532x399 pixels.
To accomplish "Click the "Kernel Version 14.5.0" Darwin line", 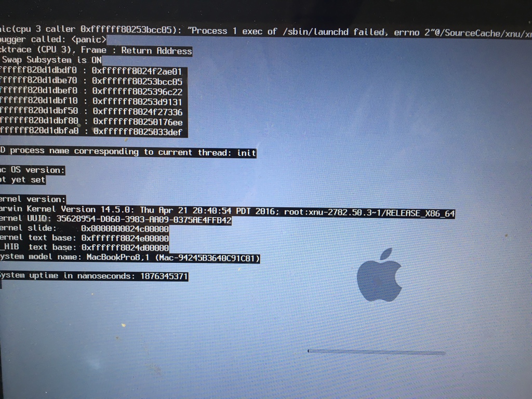I will click(x=228, y=211).
